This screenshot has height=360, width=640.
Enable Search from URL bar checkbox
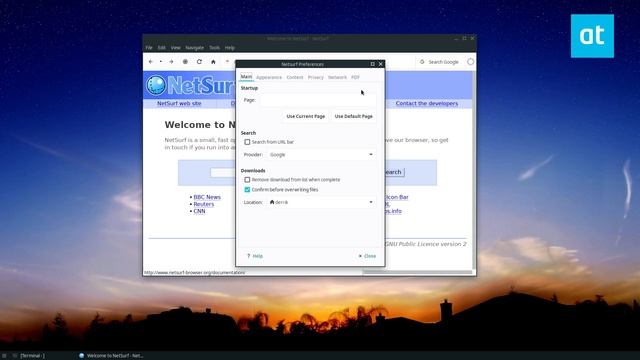click(247, 142)
